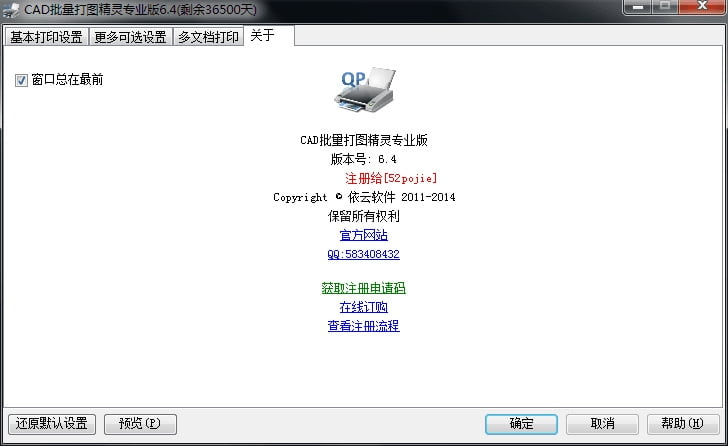Select the 多文档打印 tab
728x446 pixels.
[x=208, y=37]
